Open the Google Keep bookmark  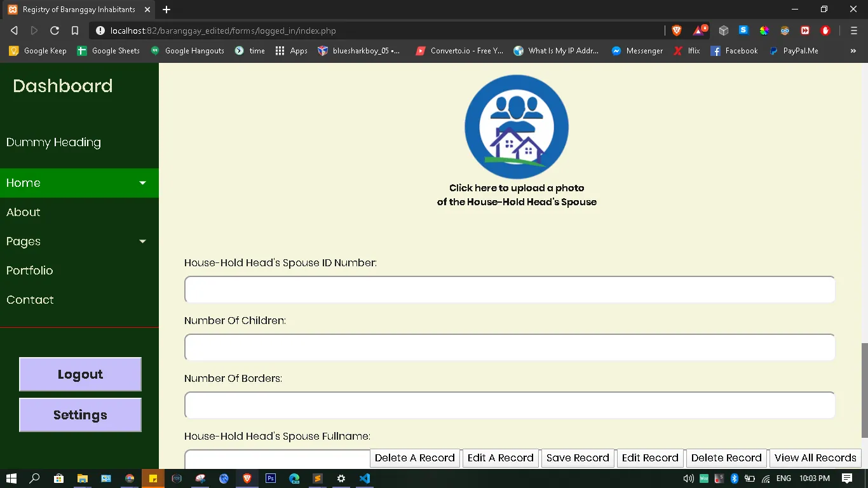37,51
